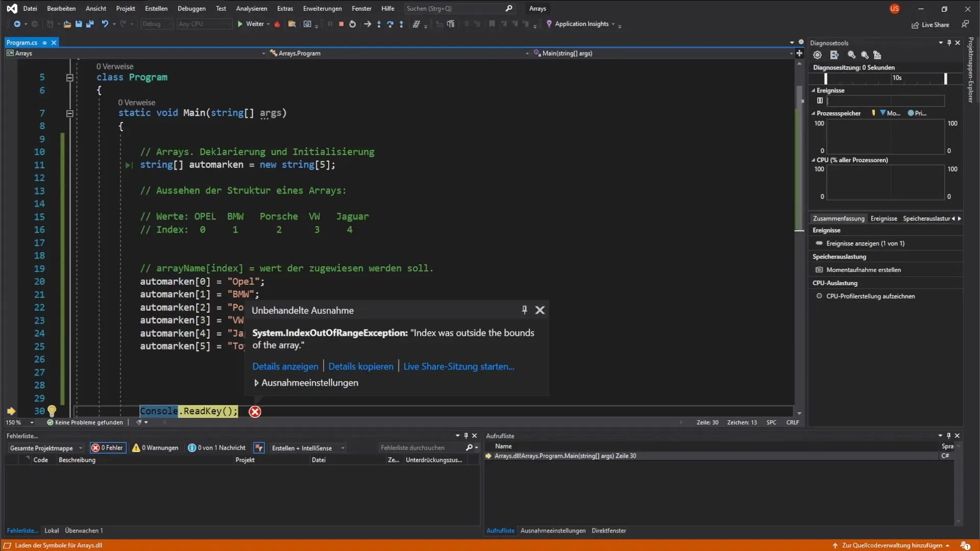Screen dimensions: 980x551
Task: Collapse the Main method outline box
Action: point(69,113)
